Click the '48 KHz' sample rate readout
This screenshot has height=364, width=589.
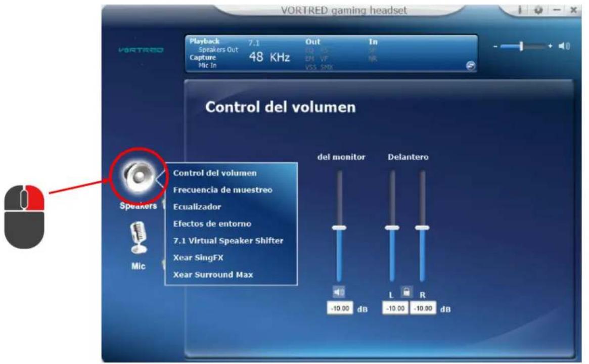pos(269,57)
